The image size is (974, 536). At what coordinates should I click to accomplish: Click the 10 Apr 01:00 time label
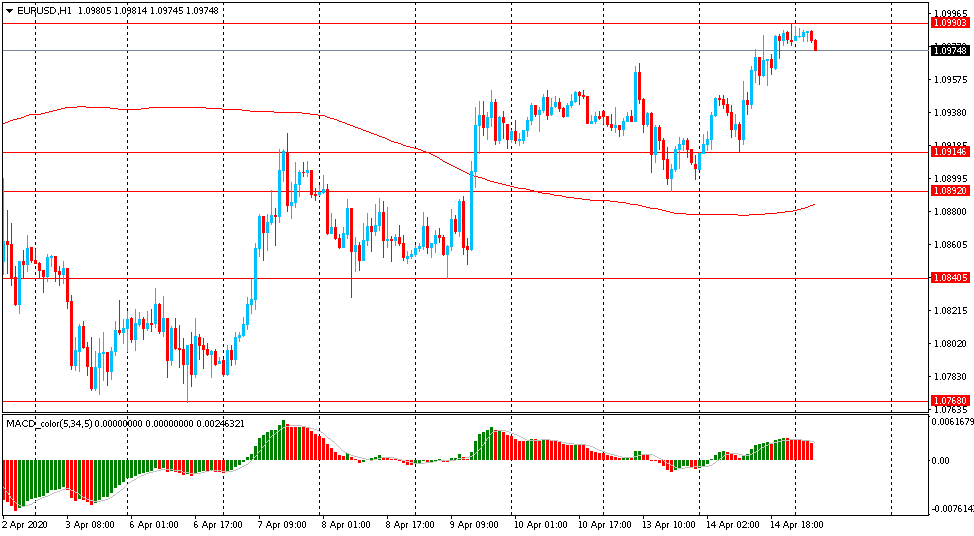pos(540,525)
